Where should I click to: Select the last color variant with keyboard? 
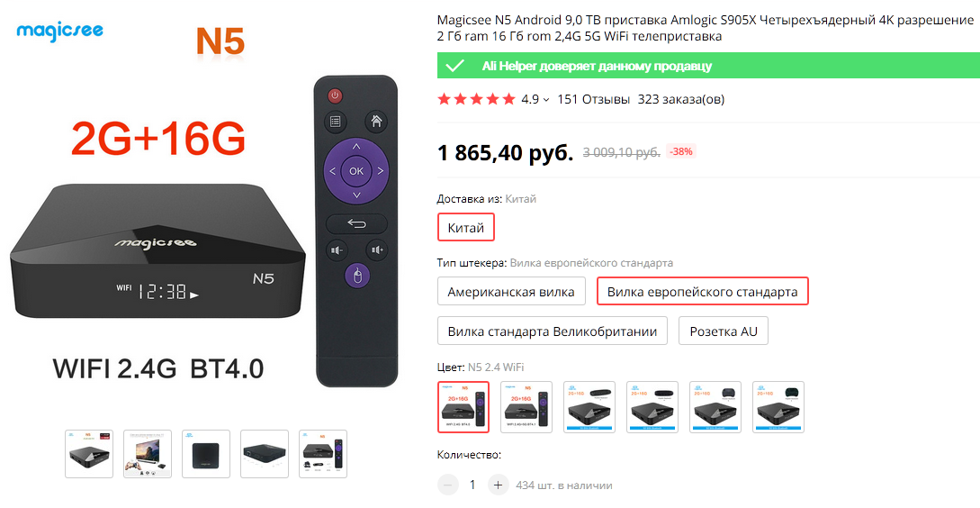tap(778, 407)
